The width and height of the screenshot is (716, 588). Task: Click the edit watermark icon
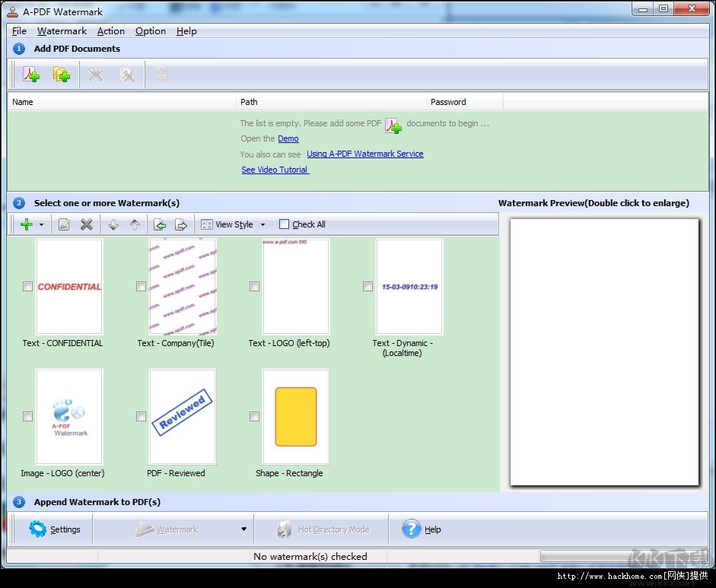(65, 224)
